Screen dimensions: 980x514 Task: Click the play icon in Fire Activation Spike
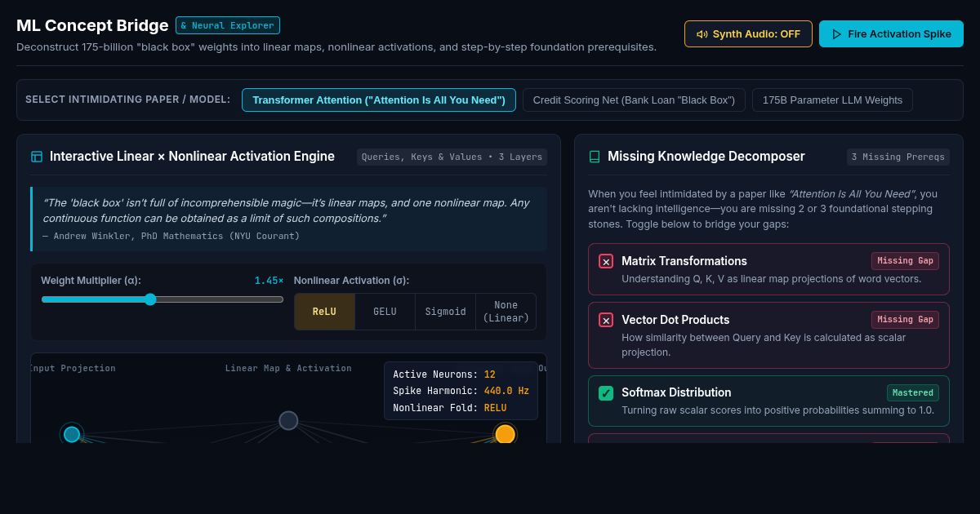(x=837, y=34)
